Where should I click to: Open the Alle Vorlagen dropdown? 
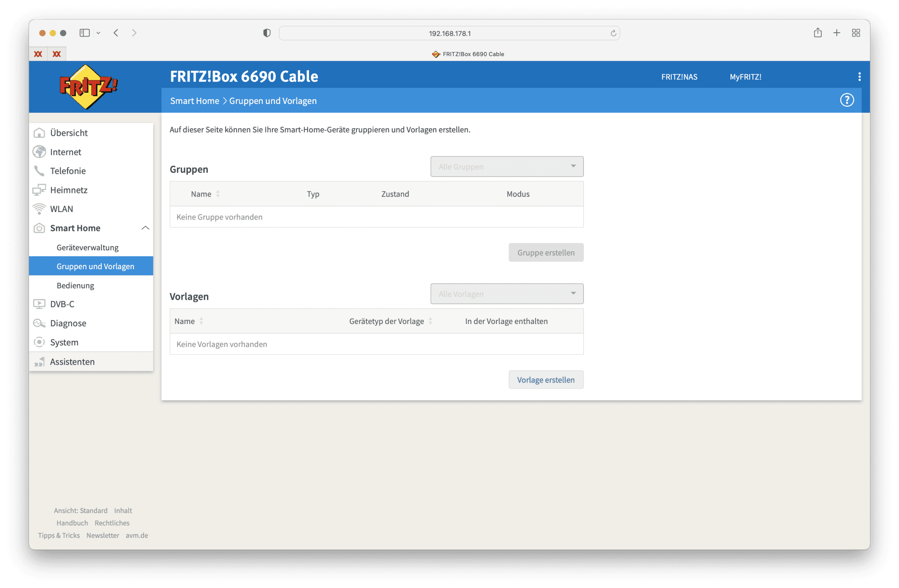pos(507,294)
